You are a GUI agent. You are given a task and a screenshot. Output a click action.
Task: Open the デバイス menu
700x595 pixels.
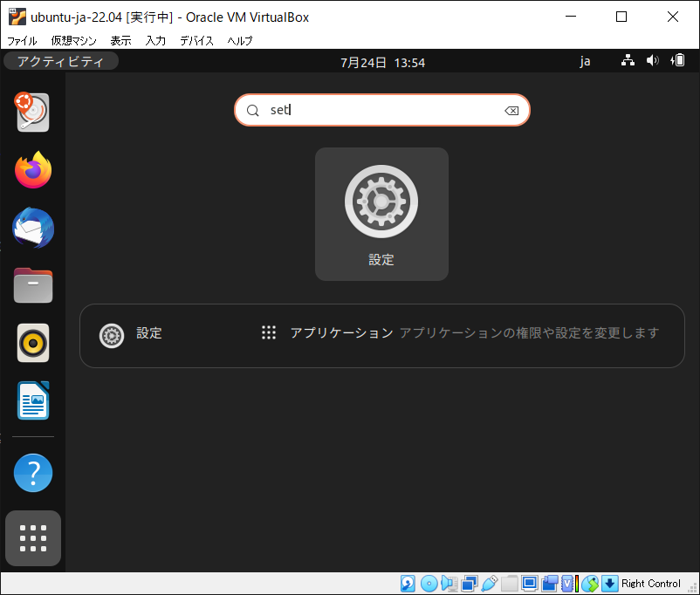click(197, 41)
